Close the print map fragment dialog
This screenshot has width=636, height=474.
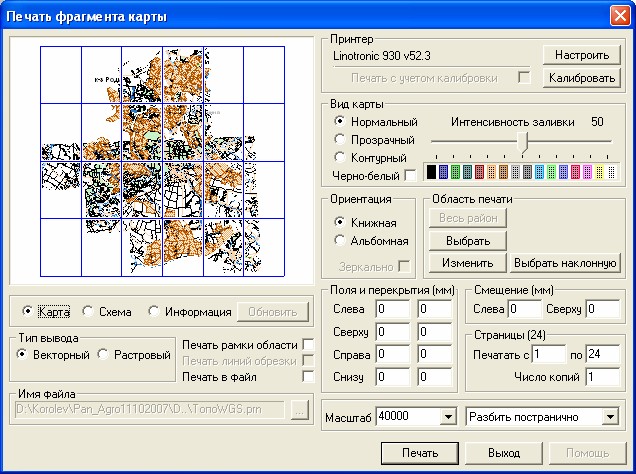click(x=618, y=15)
